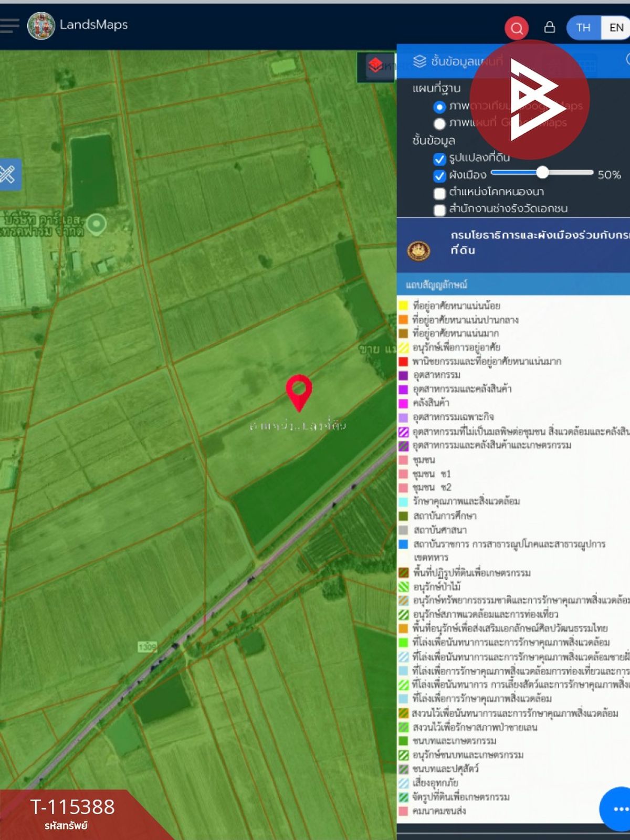
Task: Switch language to EN
Action: [616, 27]
